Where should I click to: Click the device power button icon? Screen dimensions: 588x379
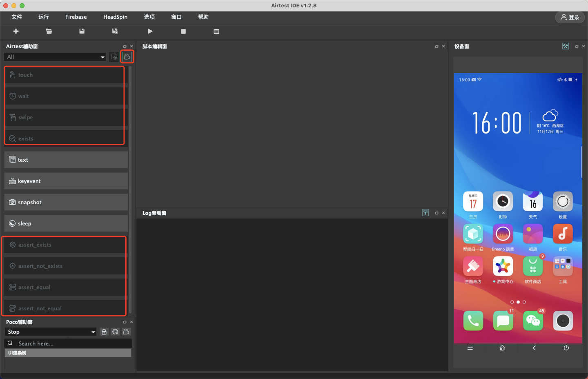point(566,348)
